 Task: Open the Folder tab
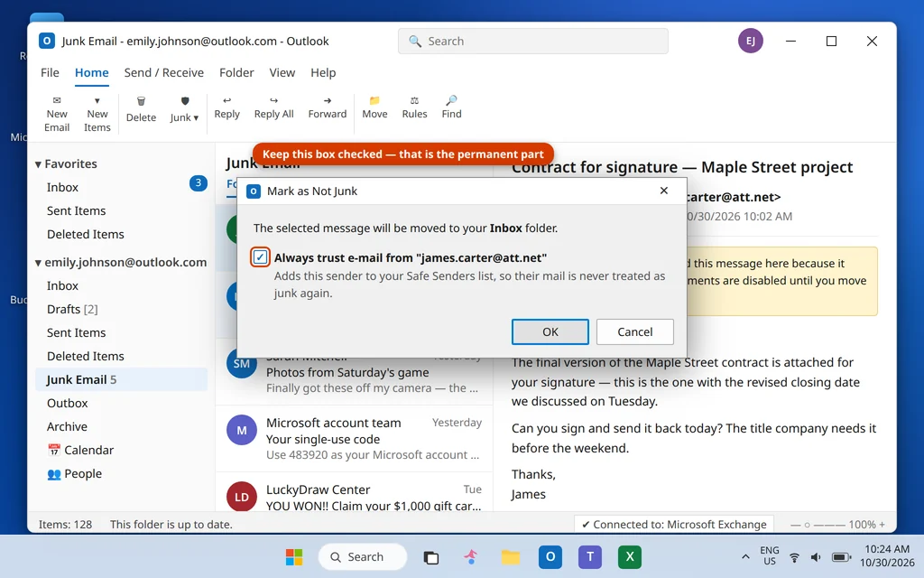point(236,72)
